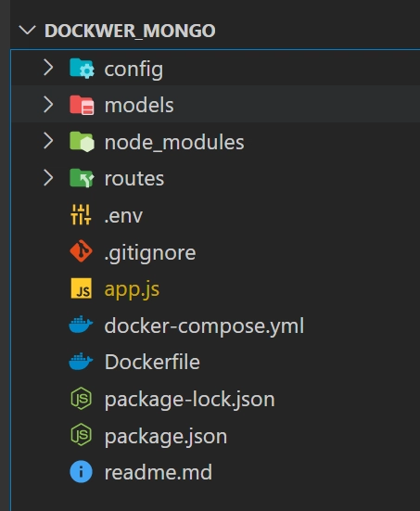This screenshot has height=511, width=420.
Task: Expand the routes folder chevron
Action: (48, 178)
